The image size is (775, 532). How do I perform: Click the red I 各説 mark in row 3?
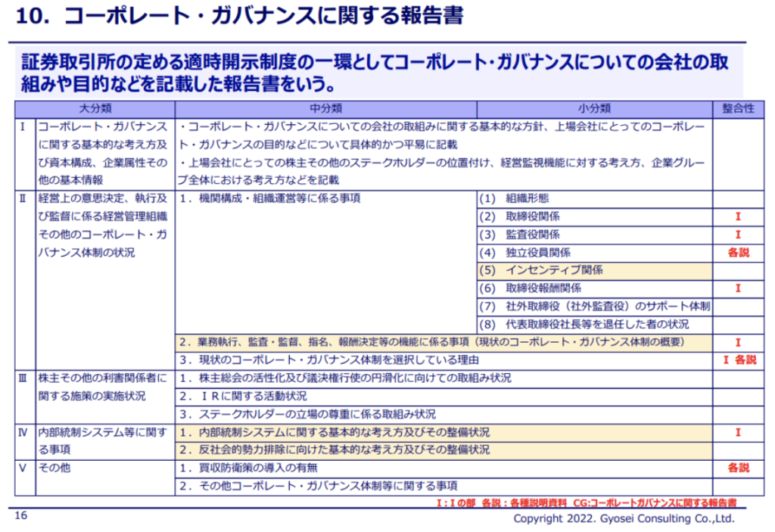(739, 360)
